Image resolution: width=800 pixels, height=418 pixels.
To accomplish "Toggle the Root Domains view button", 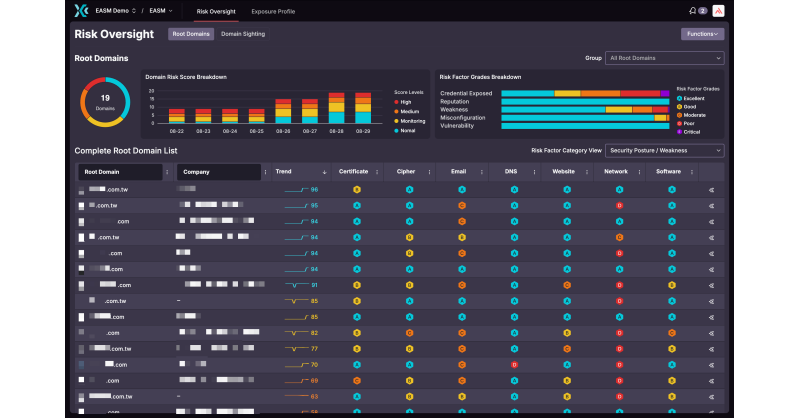I will click(x=190, y=34).
